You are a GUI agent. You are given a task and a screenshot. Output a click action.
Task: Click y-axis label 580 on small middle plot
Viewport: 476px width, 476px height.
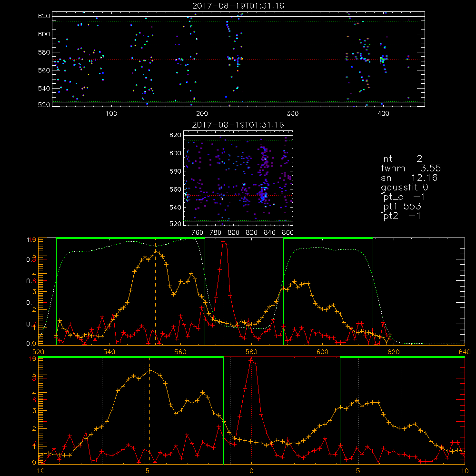click(175, 171)
